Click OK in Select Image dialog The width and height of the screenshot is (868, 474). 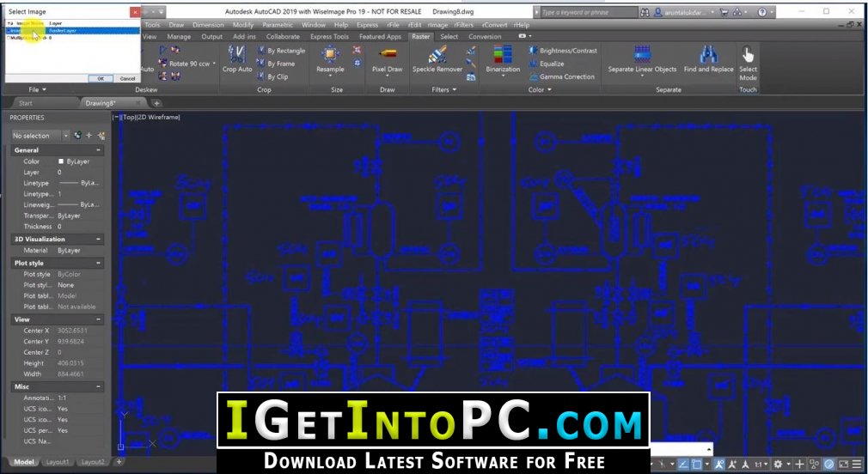(101, 78)
